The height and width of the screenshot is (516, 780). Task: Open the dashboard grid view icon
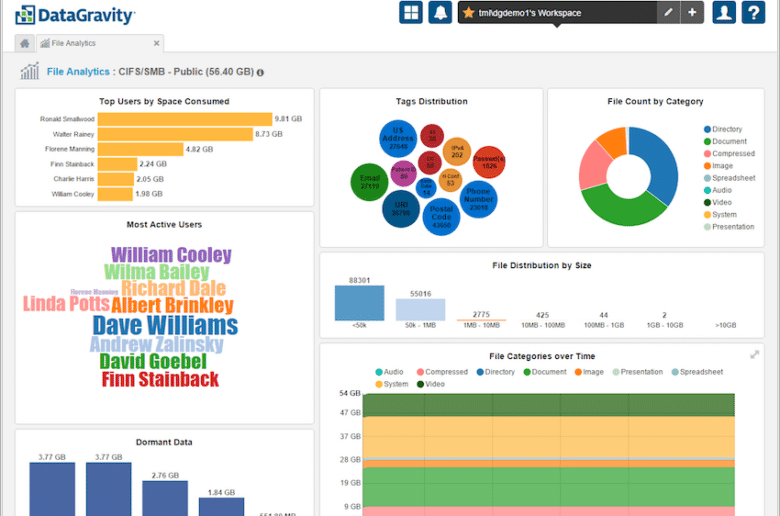point(411,12)
